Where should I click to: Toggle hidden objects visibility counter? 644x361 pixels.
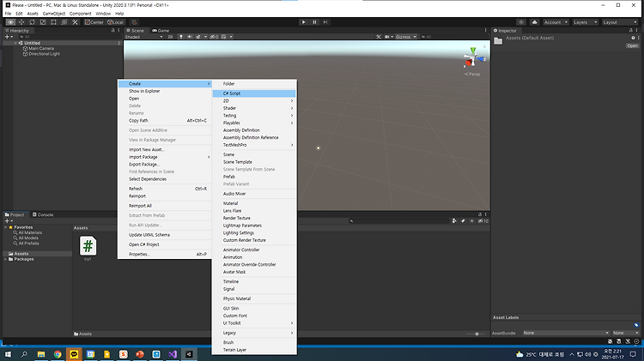click(x=215, y=37)
